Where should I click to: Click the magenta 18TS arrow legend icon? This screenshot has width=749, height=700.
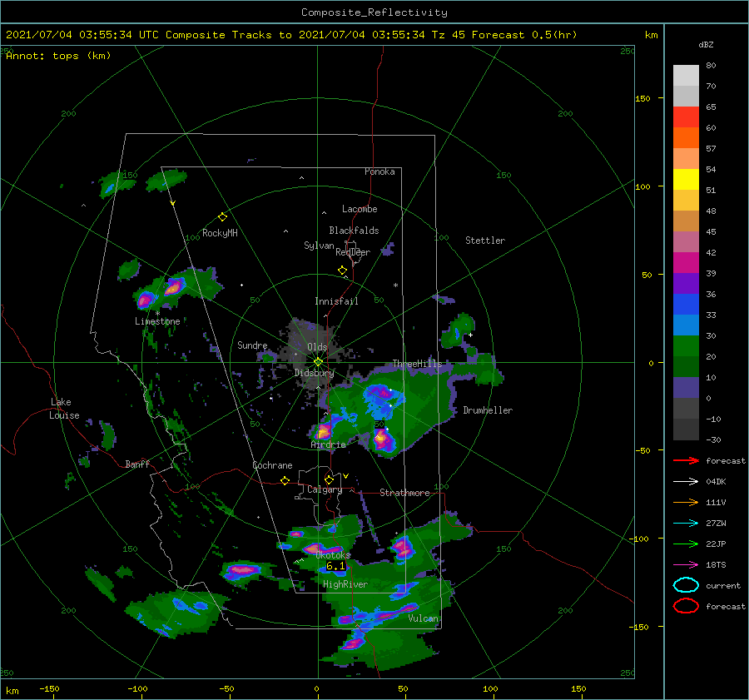(686, 565)
